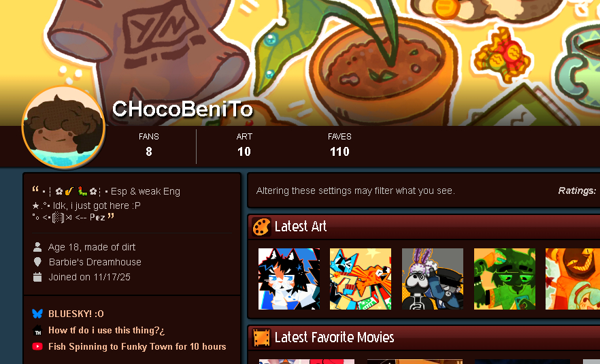
Task: Open the black-and-white cat art thumbnail
Action: [x=289, y=279]
